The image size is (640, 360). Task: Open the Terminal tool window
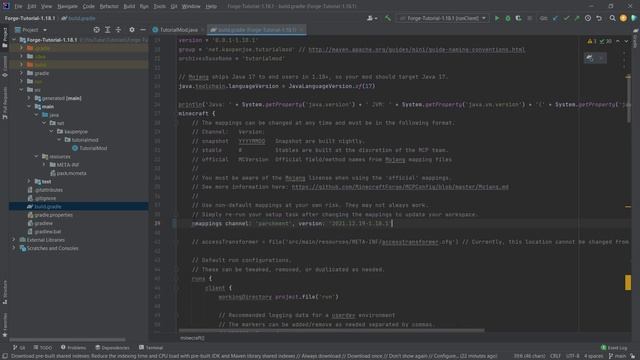(x=151, y=348)
